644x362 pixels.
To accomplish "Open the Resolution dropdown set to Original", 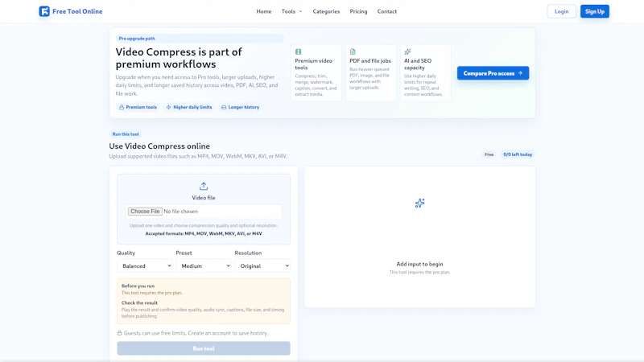I will click(262, 266).
